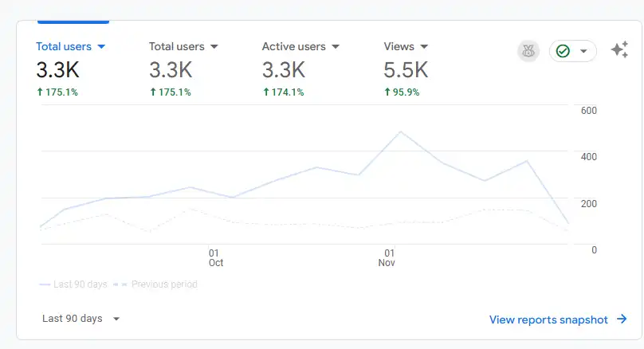
Task: Toggle the solid-line Last 90 days legend entry
Action: pos(73,284)
